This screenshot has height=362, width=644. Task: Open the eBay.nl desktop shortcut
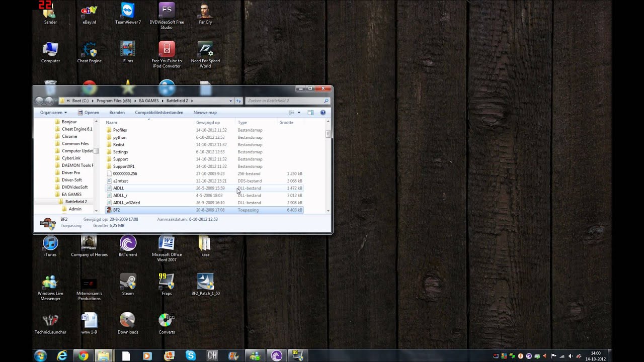point(89,13)
